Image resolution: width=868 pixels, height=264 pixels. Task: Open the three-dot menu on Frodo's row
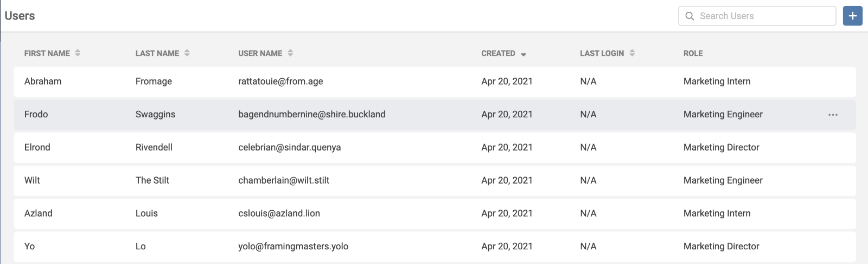(x=833, y=115)
